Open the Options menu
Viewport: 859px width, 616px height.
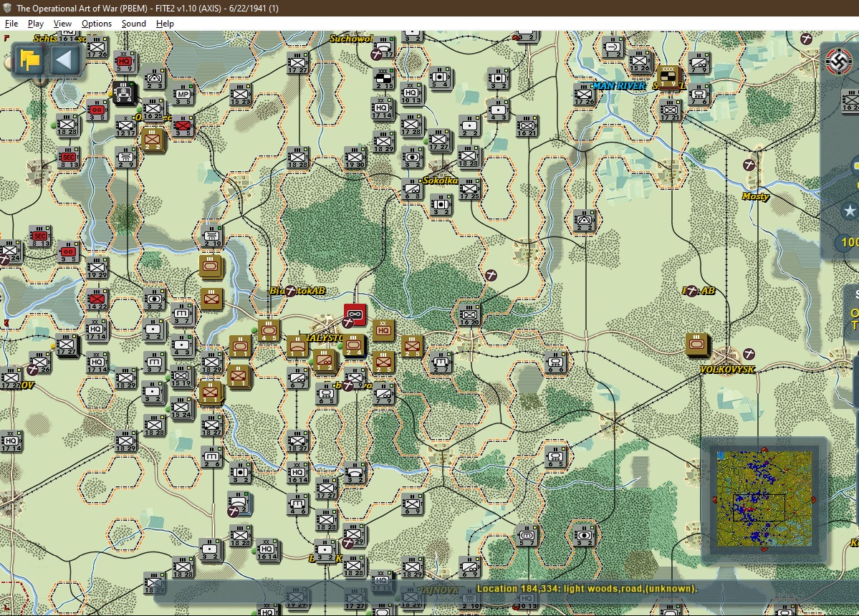click(97, 24)
